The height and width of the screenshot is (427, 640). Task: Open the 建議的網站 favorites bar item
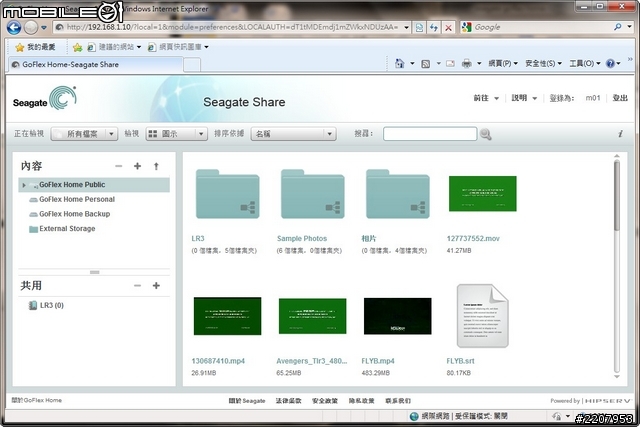(x=115, y=47)
